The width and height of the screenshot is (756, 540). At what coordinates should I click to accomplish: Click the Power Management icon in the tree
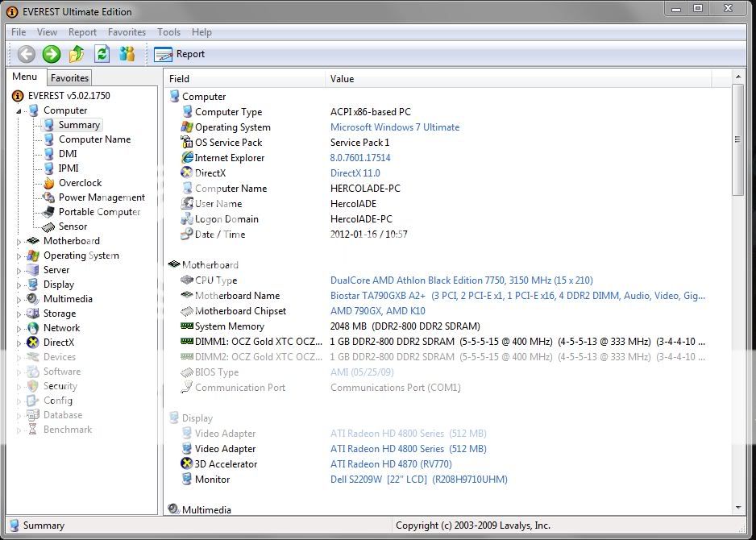tap(48, 197)
